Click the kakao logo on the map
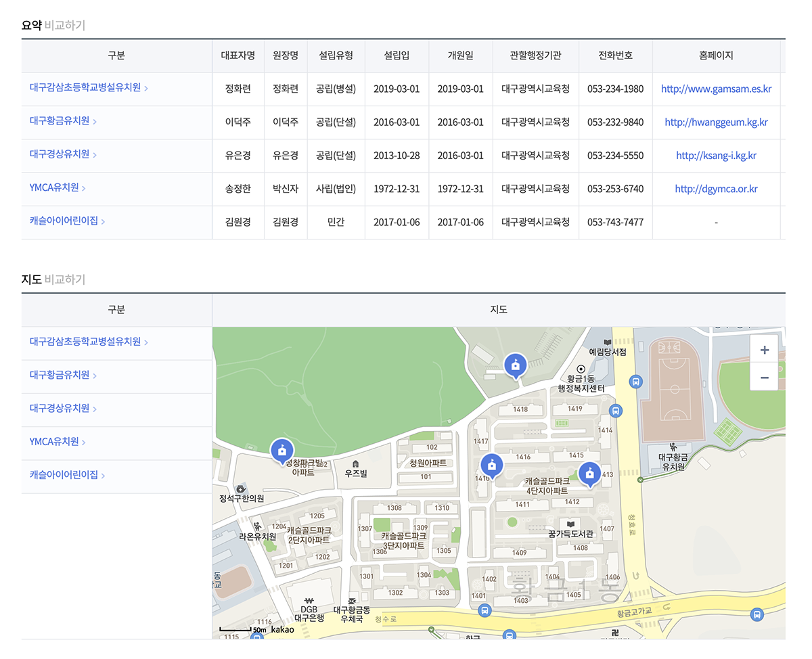Image resolution: width=812 pixels, height=659 pixels. click(x=283, y=630)
